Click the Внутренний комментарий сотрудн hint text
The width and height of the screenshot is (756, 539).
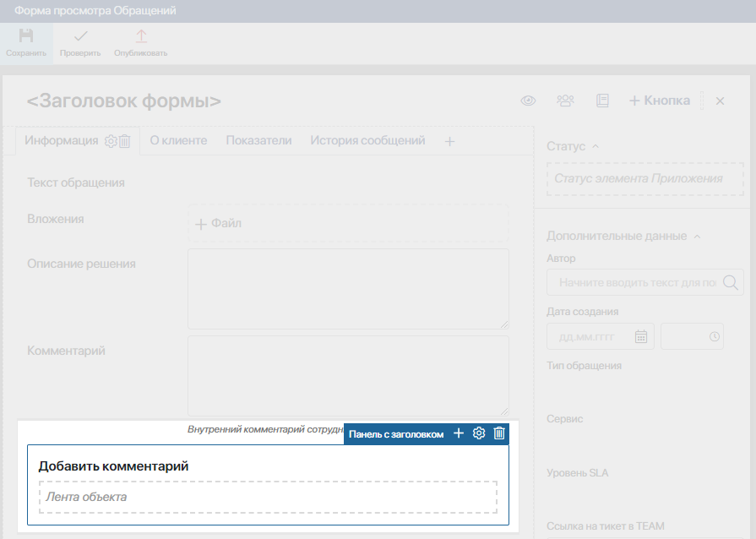pyautogui.click(x=265, y=429)
